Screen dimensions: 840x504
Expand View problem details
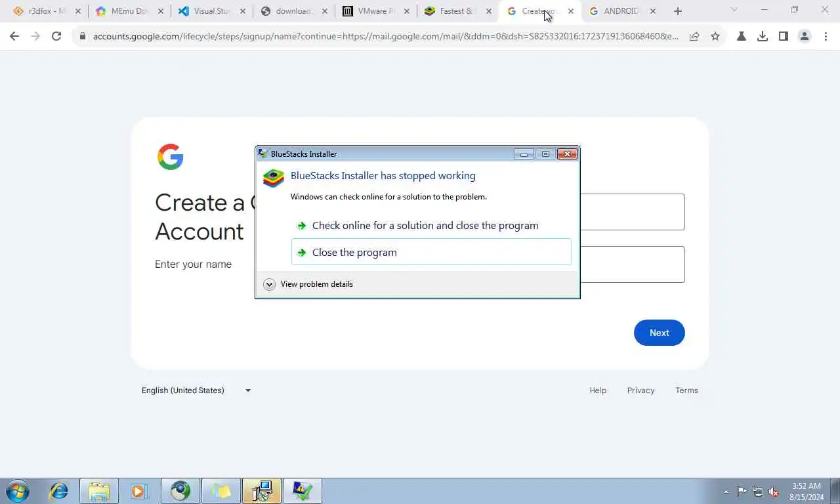pyautogui.click(x=308, y=284)
